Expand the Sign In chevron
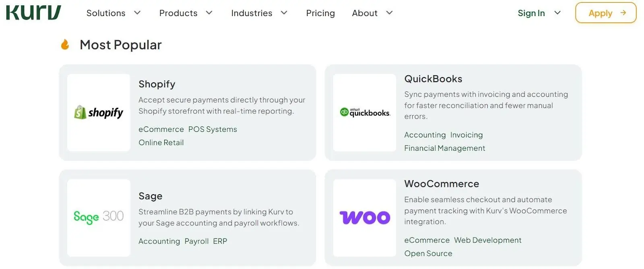The image size is (644, 269). tap(557, 13)
